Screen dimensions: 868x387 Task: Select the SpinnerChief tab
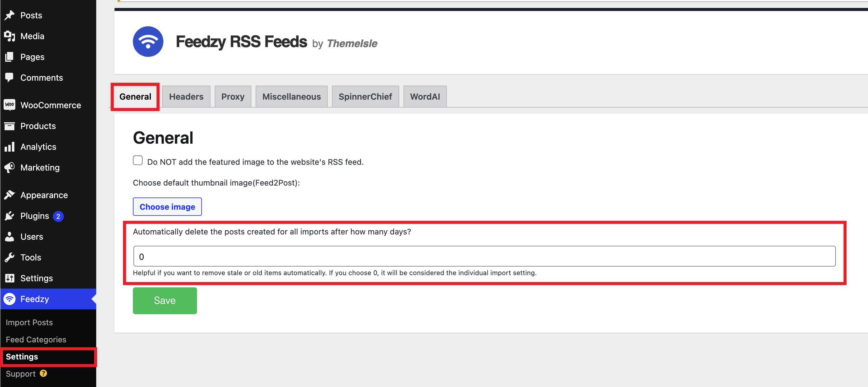(365, 97)
